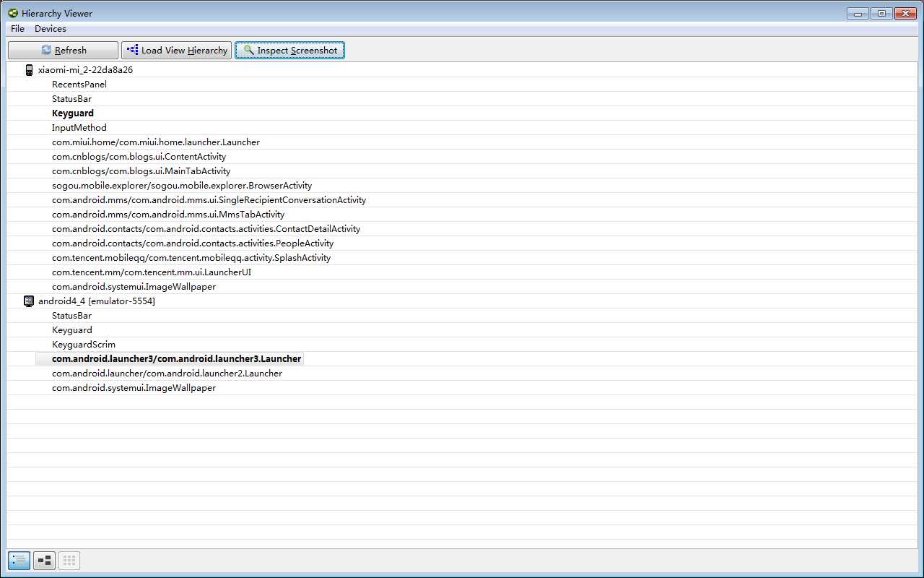Screen dimensions: 924x578
Task: Click the Hierarchy Viewer title bar icon
Action: tap(13, 13)
